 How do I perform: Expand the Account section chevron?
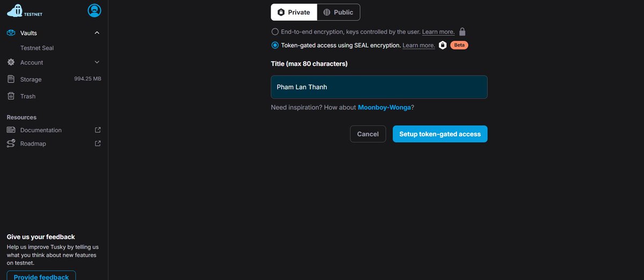97,62
